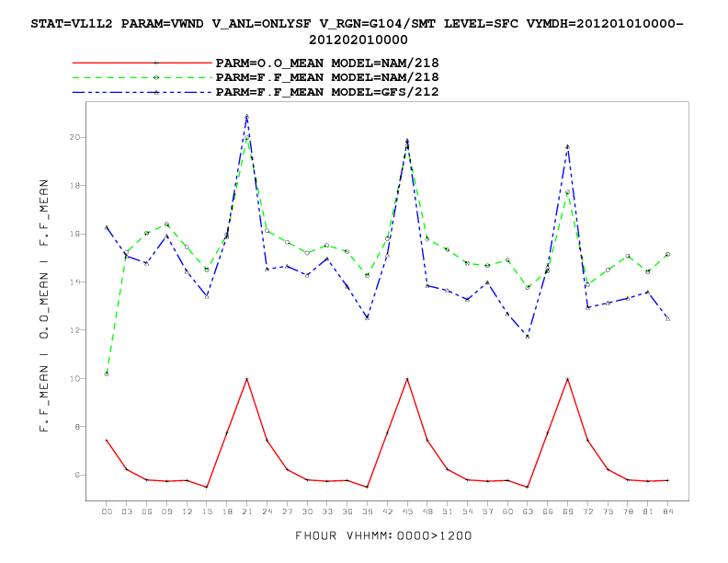
Task: Click legend entry PARM=F.F_MEAN MODEL=GFS/212
Action: point(327,92)
